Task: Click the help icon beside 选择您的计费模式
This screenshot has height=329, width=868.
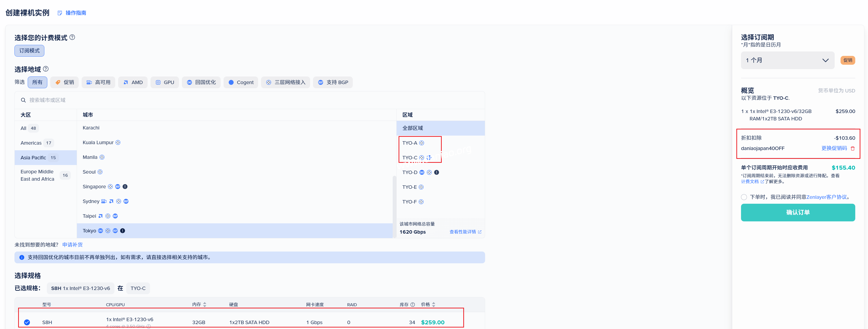Action: point(72,38)
